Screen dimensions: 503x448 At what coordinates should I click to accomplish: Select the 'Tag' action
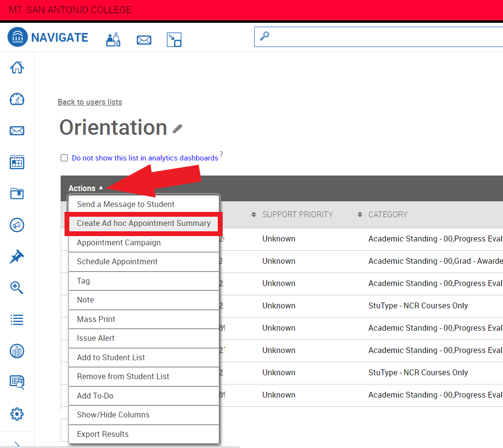144,281
